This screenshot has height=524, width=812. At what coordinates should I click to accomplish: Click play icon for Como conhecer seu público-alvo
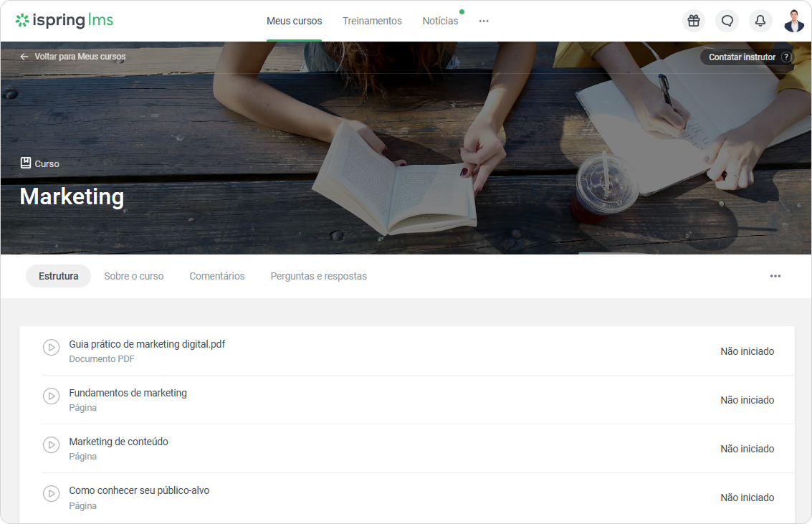click(52, 493)
